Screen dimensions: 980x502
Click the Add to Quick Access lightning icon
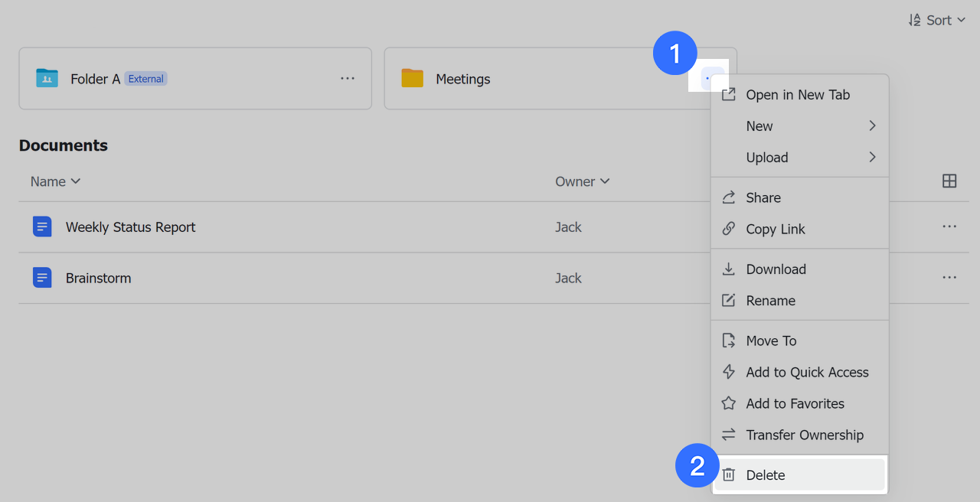click(x=729, y=372)
